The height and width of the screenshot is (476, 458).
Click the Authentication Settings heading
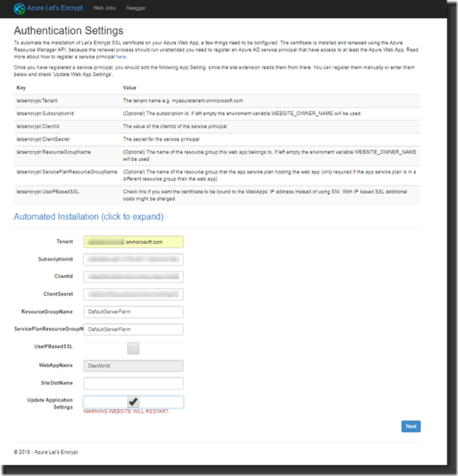69,30
